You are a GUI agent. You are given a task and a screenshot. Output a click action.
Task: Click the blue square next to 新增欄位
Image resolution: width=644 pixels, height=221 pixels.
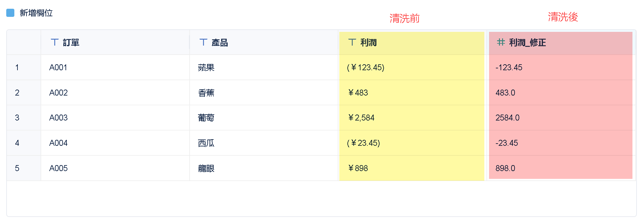coord(10,13)
